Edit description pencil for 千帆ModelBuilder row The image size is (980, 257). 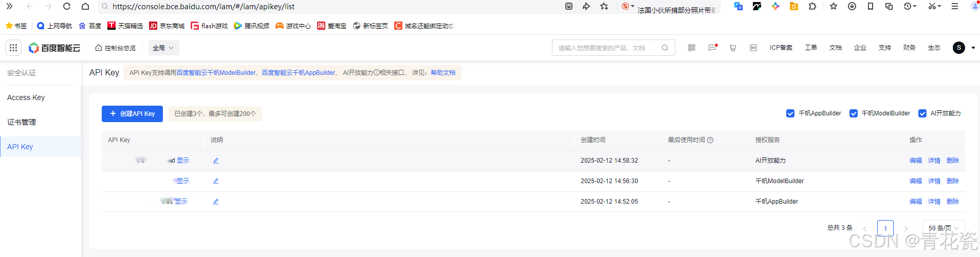216,181
